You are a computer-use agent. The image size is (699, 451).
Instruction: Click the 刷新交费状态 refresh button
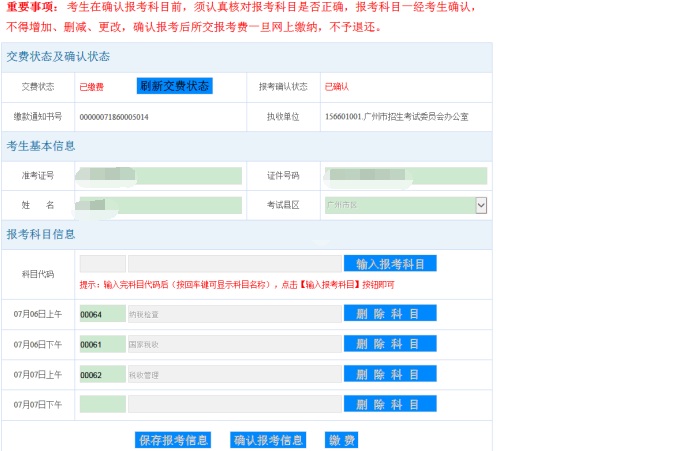click(174, 86)
